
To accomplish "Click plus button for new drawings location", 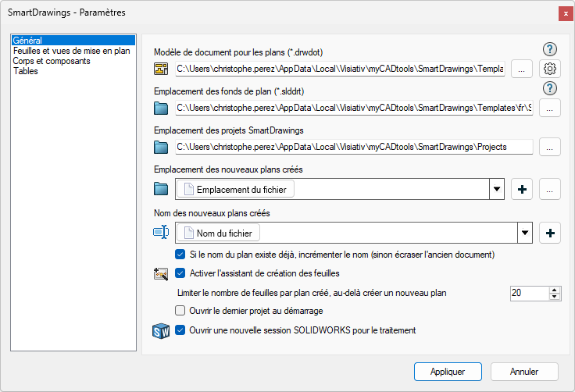I will tap(521, 189).
